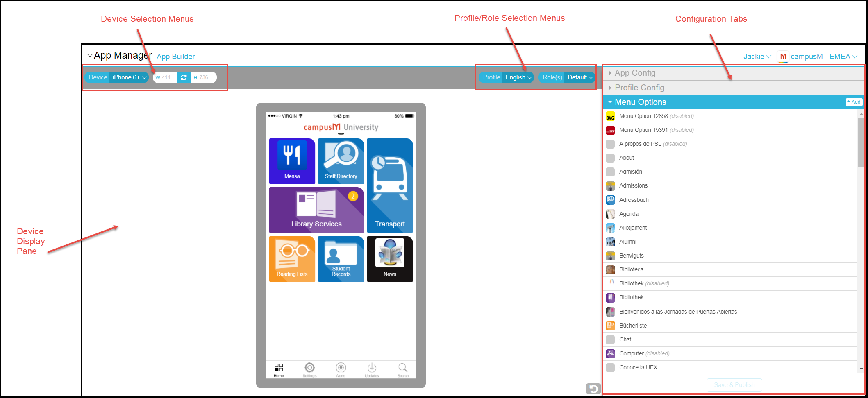Image resolution: width=868 pixels, height=398 pixels.
Task: Tap the Settings gear in phone preview
Action: pos(310,367)
